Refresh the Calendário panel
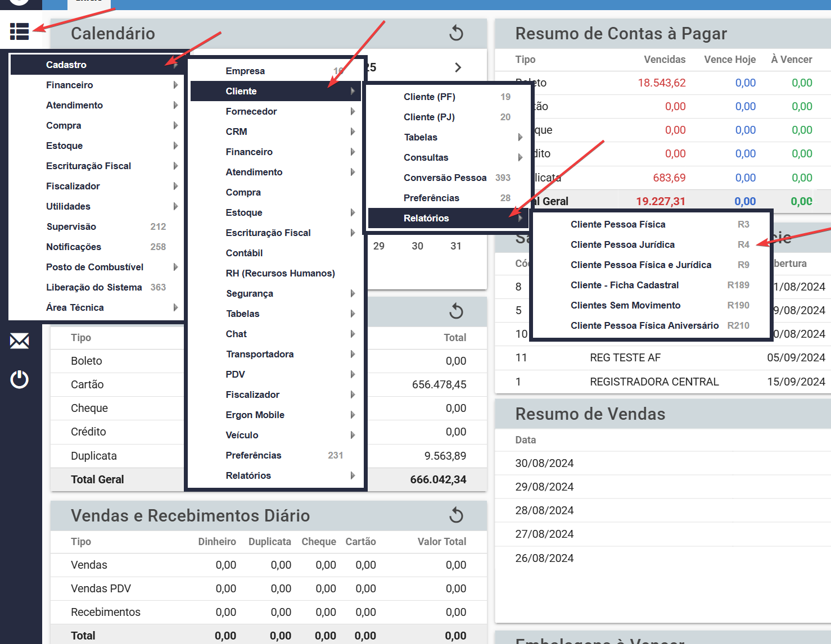Image resolution: width=831 pixels, height=644 pixels. (456, 33)
